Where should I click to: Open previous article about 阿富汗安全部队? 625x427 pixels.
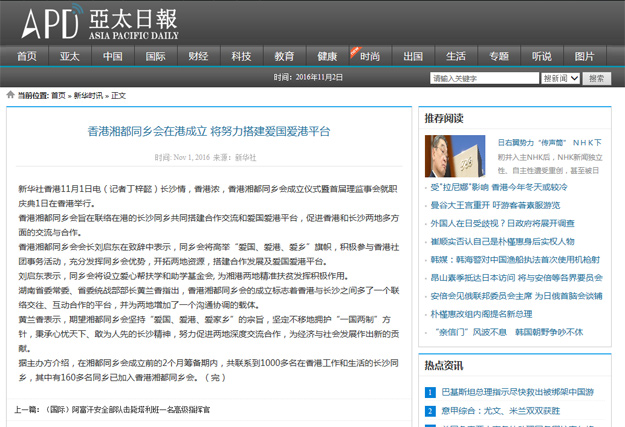pyautogui.click(x=125, y=410)
